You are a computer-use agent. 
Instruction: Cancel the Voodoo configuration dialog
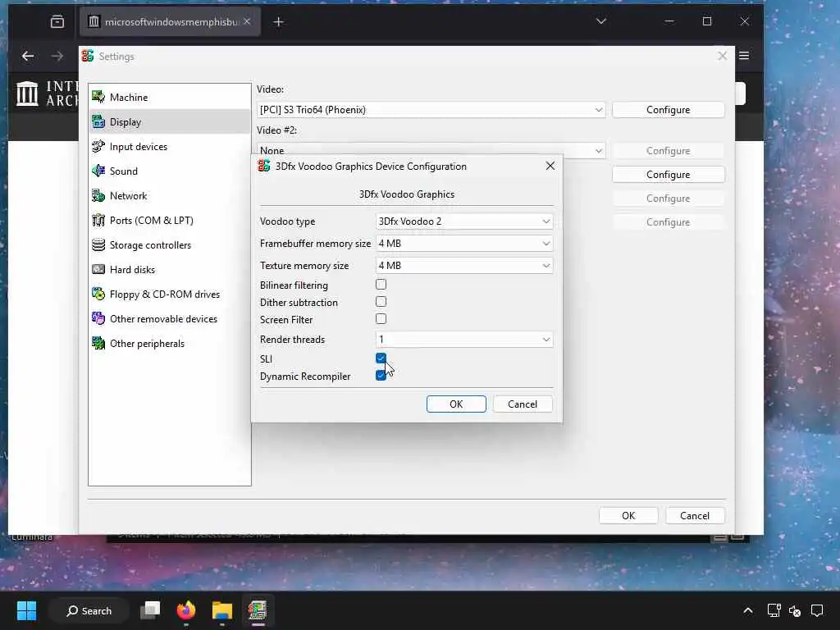[523, 404]
